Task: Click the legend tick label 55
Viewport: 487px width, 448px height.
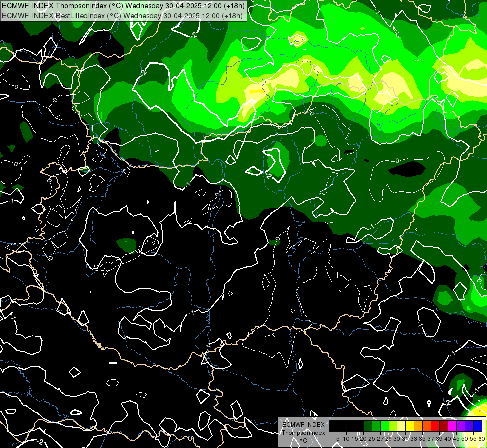Action: coord(474,439)
